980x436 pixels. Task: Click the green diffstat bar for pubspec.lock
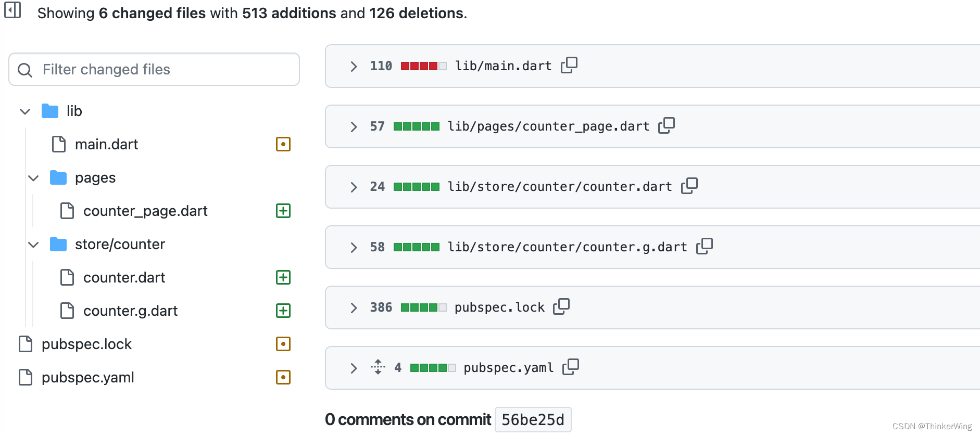tap(424, 307)
